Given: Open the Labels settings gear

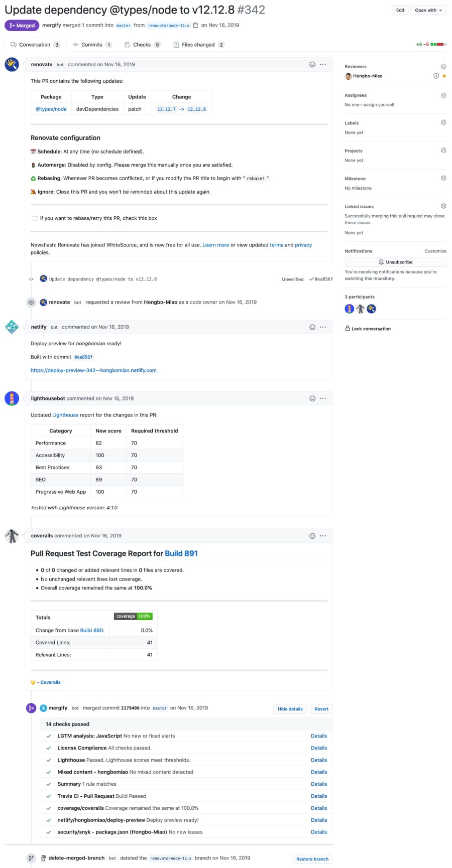Looking at the screenshot, I should point(443,122).
